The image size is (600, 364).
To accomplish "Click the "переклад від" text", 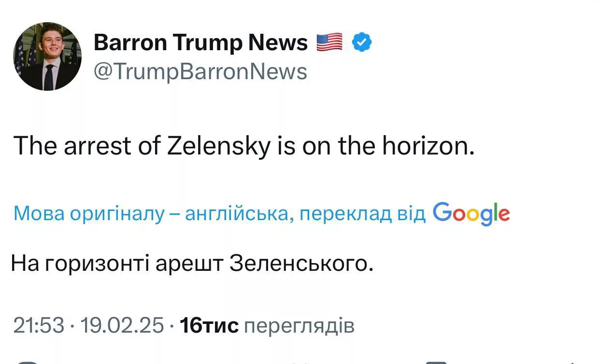I will tap(363, 213).
